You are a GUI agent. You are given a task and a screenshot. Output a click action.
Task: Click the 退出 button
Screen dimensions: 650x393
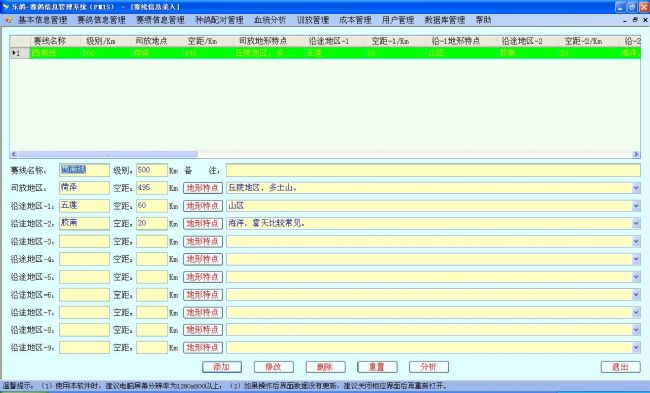point(621,367)
